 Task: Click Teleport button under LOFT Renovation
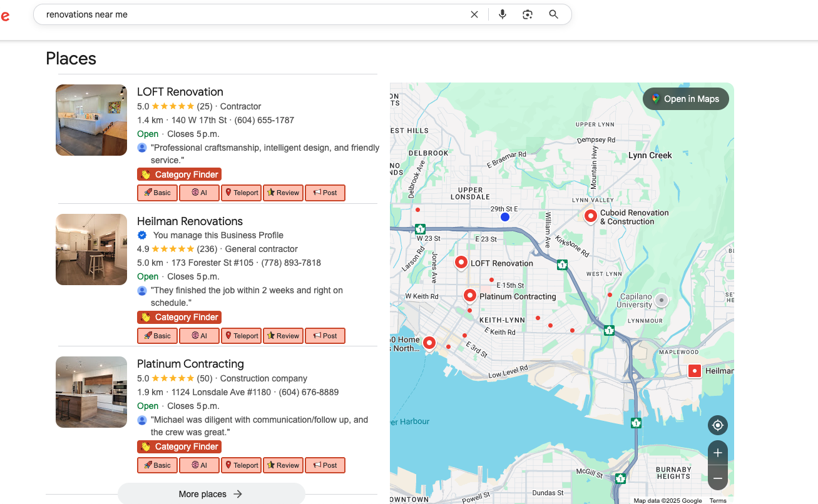(241, 193)
